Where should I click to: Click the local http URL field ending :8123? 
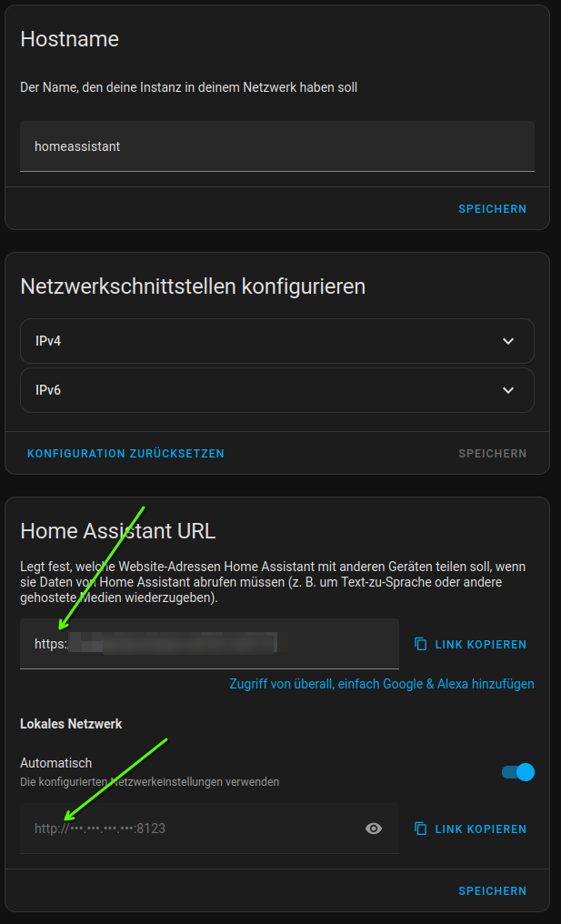pos(182,829)
